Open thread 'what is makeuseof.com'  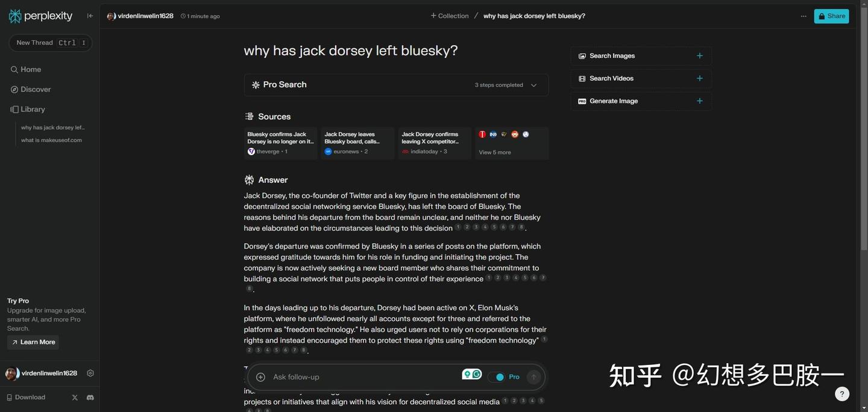click(51, 140)
